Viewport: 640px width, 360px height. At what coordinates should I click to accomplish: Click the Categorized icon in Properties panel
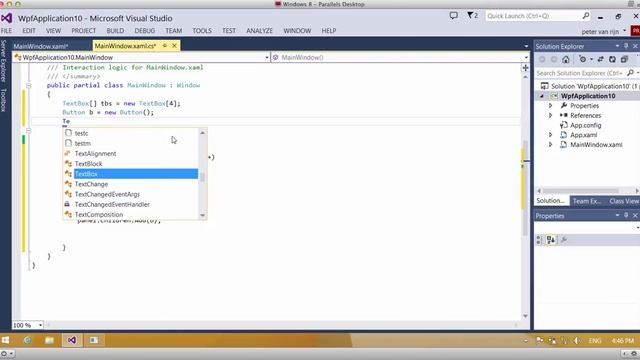539,240
